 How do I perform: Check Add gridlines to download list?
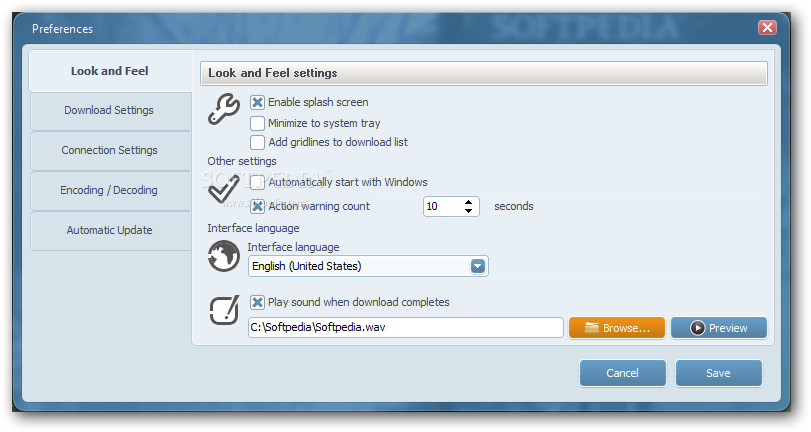pos(257,142)
